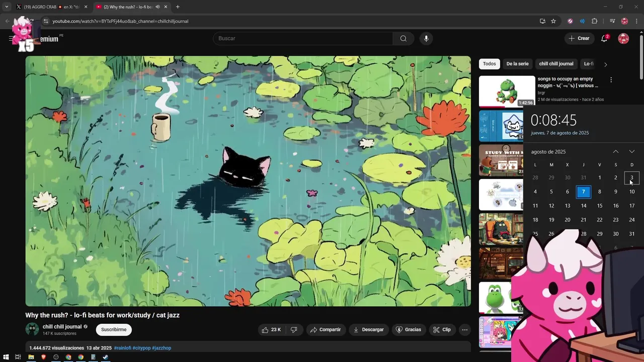The width and height of the screenshot is (644, 362).
Task: Select the highlighted day 7 in the calendar
Action: pyautogui.click(x=584, y=192)
